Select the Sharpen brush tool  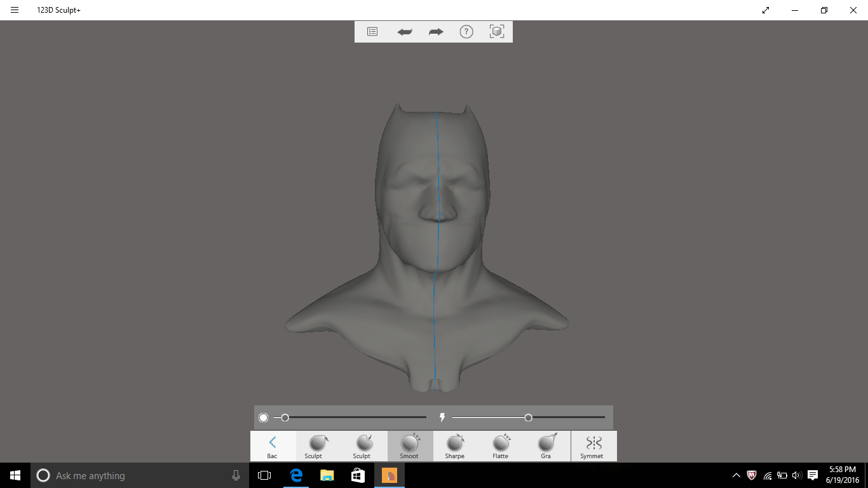click(x=456, y=446)
